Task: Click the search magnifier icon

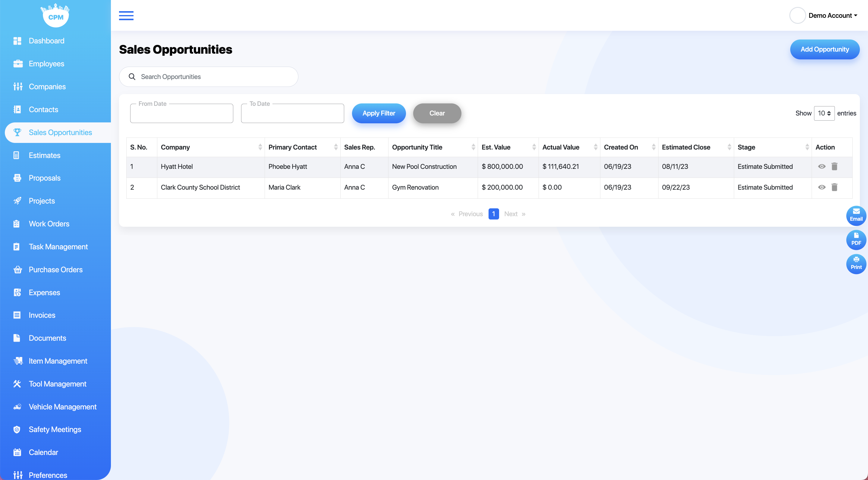Action: click(132, 77)
